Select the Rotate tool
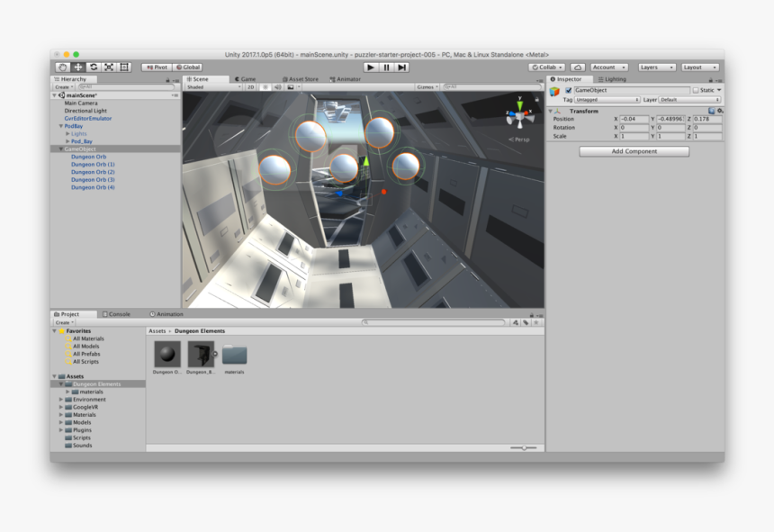The height and width of the screenshot is (532, 774). pyautogui.click(x=94, y=67)
